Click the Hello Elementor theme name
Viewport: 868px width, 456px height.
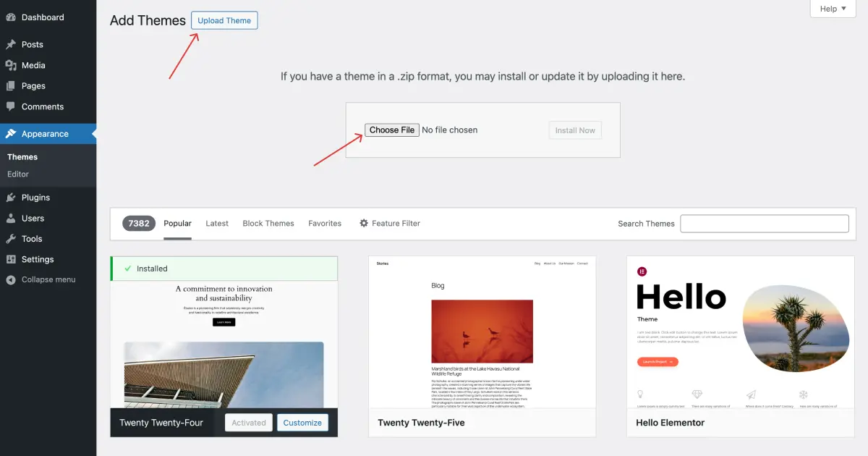pos(670,423)
